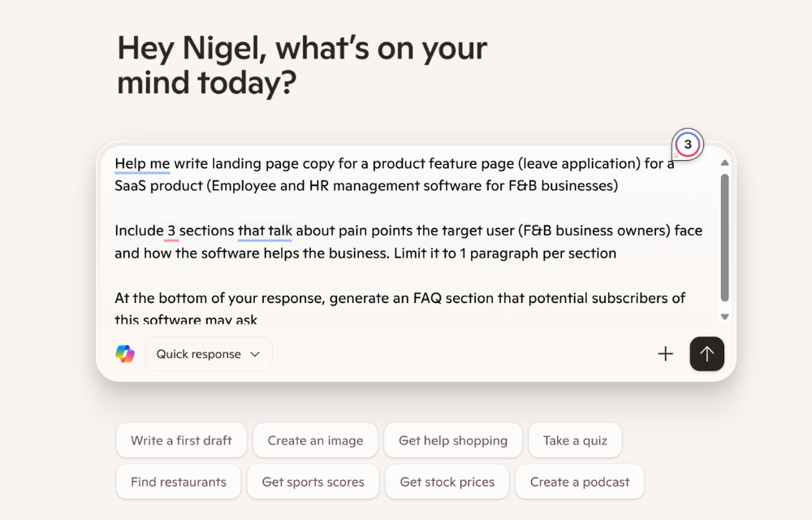
Task: Open the Quick response mode dropdown
Action: [208, 353]
